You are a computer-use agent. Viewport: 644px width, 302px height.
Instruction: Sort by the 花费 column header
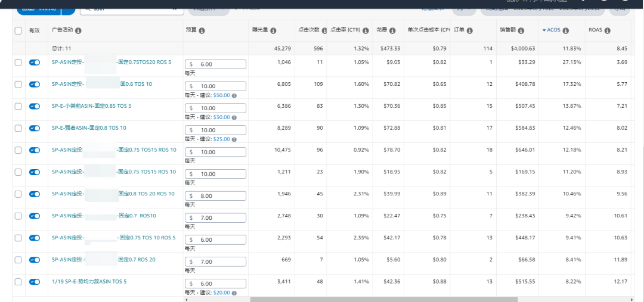click(x=382, y=30)
